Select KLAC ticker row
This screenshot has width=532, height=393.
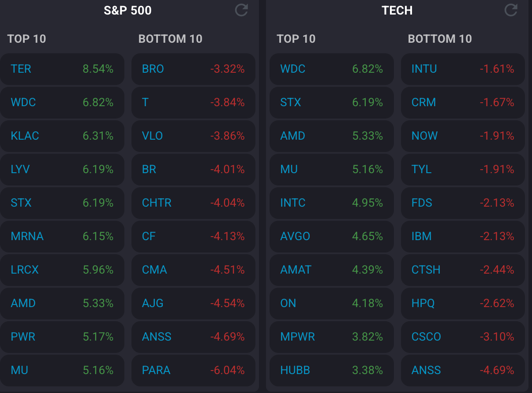(x=25, y=136)
